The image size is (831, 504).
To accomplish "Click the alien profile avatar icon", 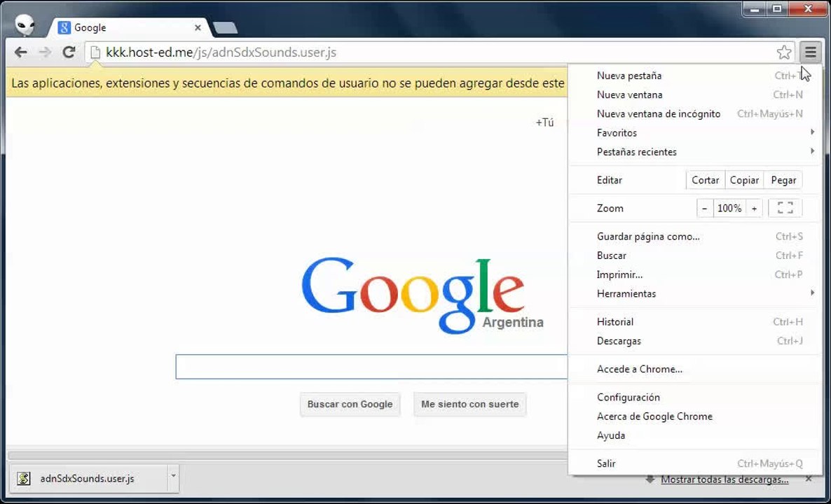I will [25, 25].
